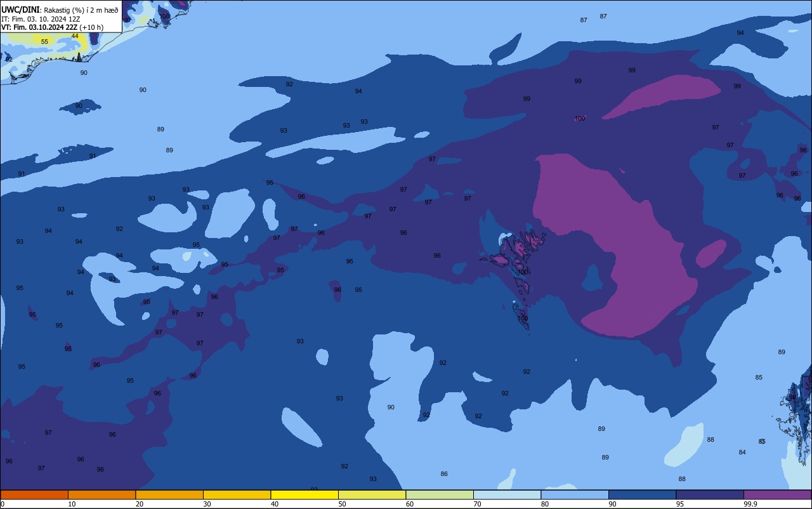
Task: Pick the light blue 80–90 legend swatch
Action: 575,494
